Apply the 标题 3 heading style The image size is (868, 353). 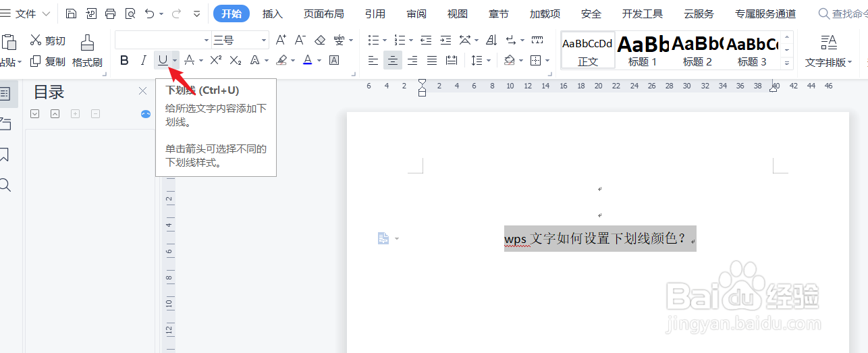pyautogui.click(x=752, y=50)
